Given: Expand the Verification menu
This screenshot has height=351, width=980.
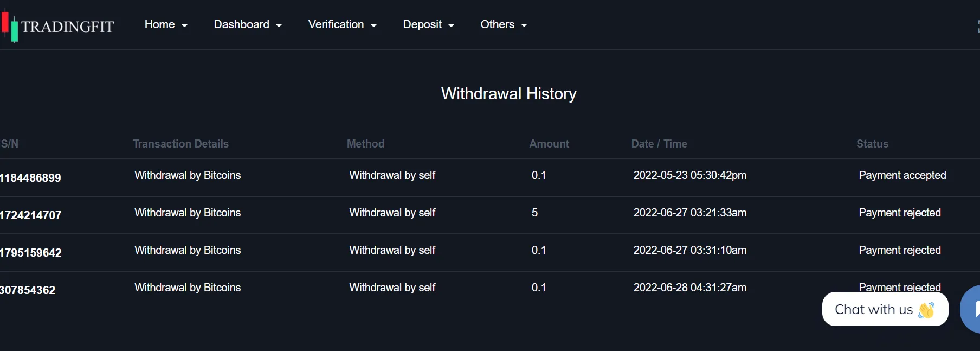Looking at the screenshot, I should pyautogui.click(x=343, y=24).
